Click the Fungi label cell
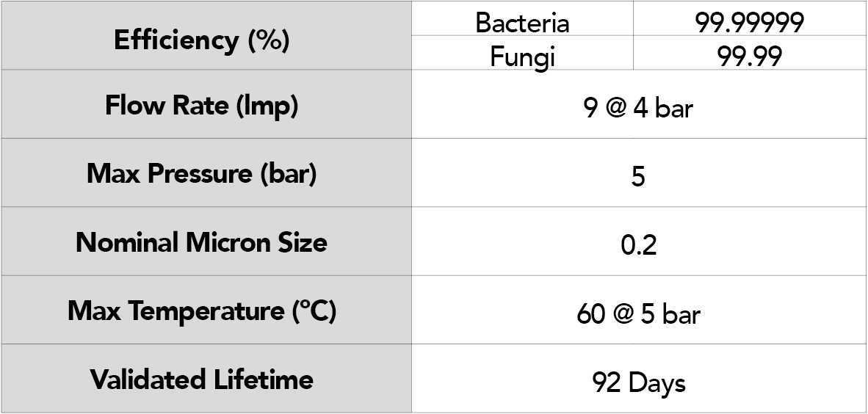Viewport: 868px width, 414px height. (522, 53)
